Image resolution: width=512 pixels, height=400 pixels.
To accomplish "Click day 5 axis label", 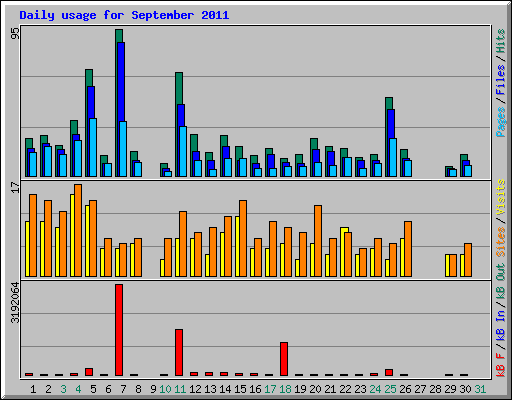I will pyautogui.click(x=93, y=389).
